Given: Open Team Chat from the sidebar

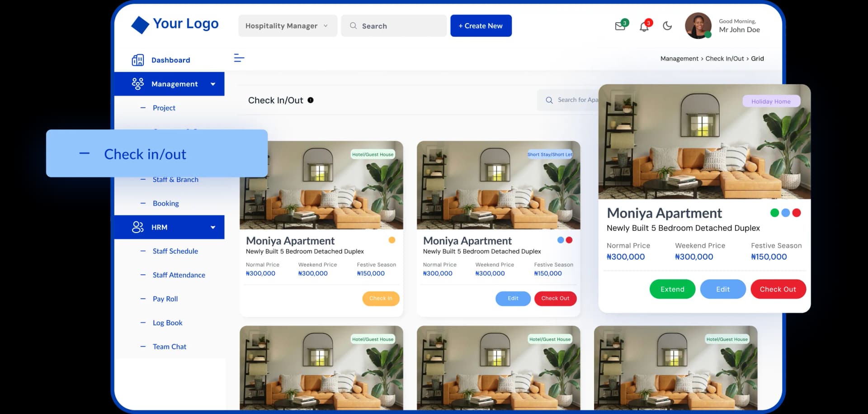Looking at the screenshot, I should coord(169,346).
